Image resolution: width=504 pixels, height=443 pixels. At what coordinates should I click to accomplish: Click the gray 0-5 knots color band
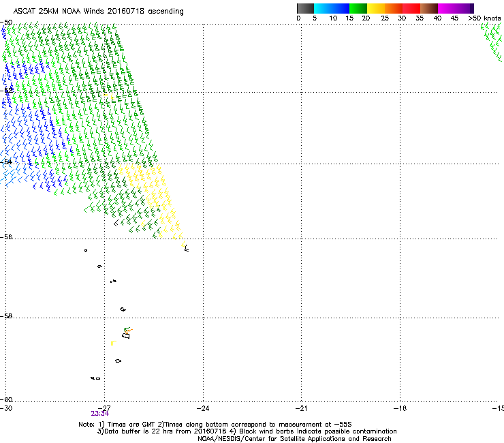pos(305,8)
